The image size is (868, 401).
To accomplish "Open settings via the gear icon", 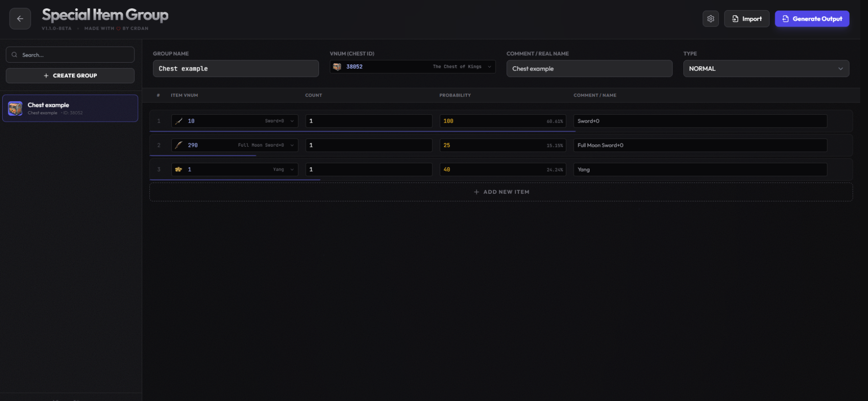I will click(710, 19).
